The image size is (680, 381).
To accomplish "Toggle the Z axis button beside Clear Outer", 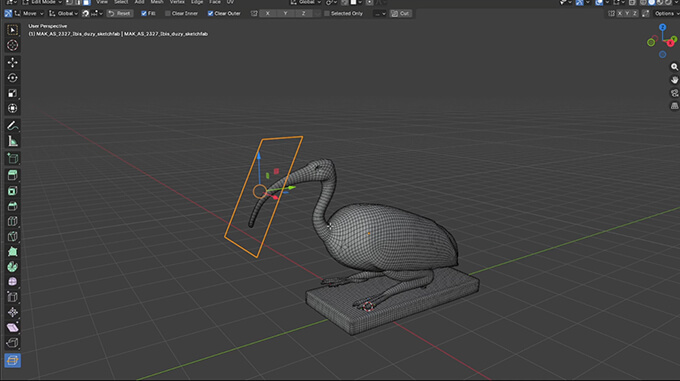I will [x=303, y=13].
